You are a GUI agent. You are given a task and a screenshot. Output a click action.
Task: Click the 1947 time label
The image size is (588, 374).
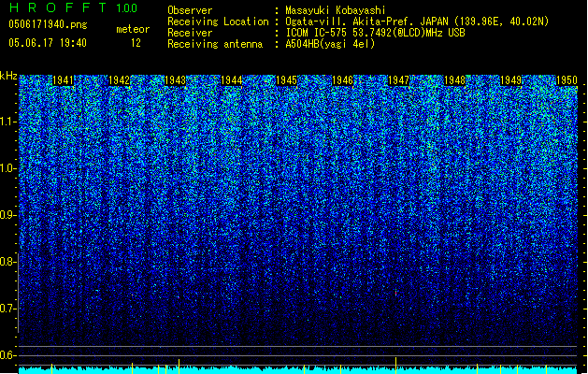[398, 80]
